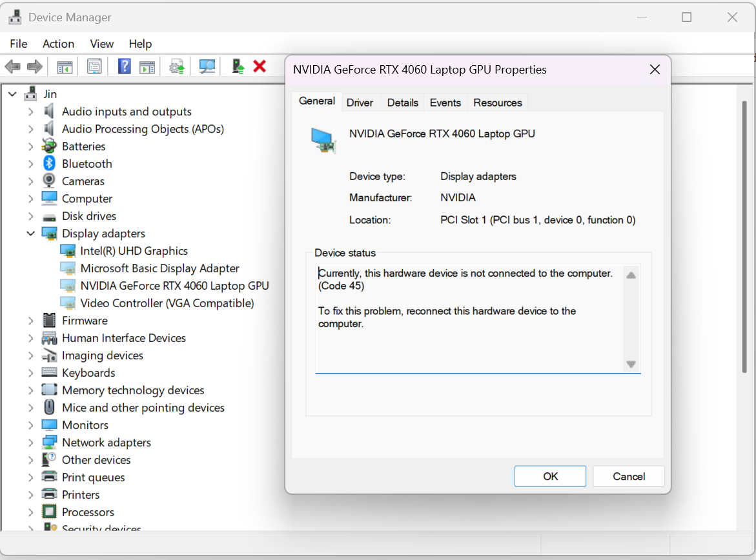Image resolution: width=756 pixels, height=560 pixels.
Task: Switch to the Driver tab
Action: click(x=360, y=103)
